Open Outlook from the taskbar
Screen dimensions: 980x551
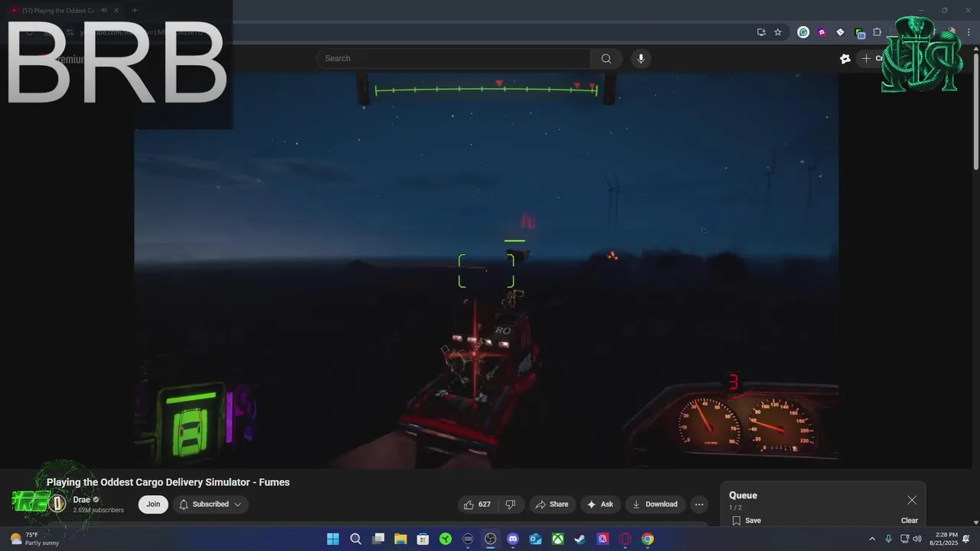(x=535, y=539)
